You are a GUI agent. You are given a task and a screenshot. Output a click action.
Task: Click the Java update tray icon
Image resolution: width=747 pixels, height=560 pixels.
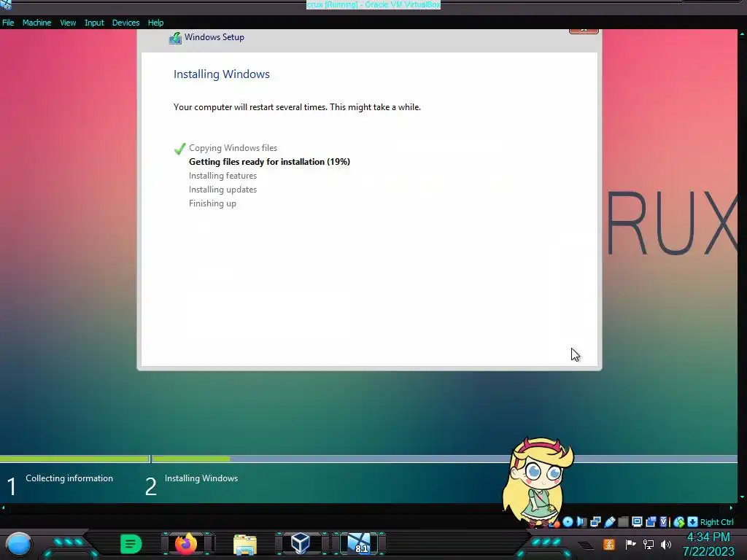609,544
